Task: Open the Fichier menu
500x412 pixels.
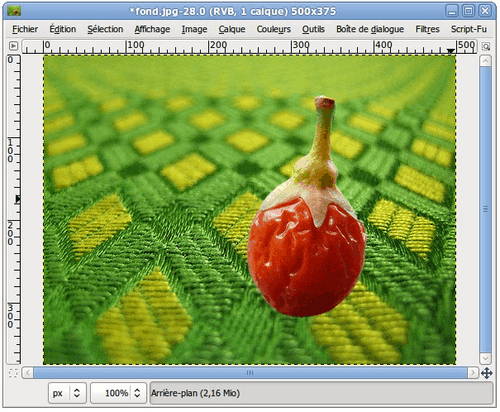Action: point(25,29)
